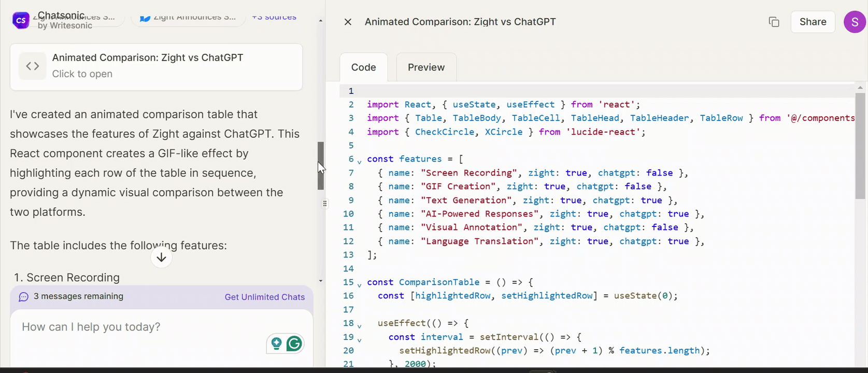Click the '3 messages remaining' text
868x373 pixels.
click(79, 296)
